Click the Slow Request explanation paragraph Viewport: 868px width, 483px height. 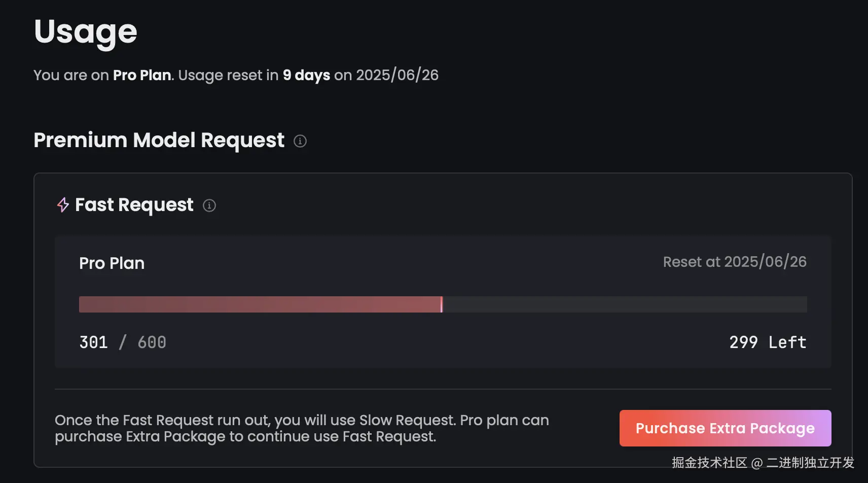click(302, 428)
